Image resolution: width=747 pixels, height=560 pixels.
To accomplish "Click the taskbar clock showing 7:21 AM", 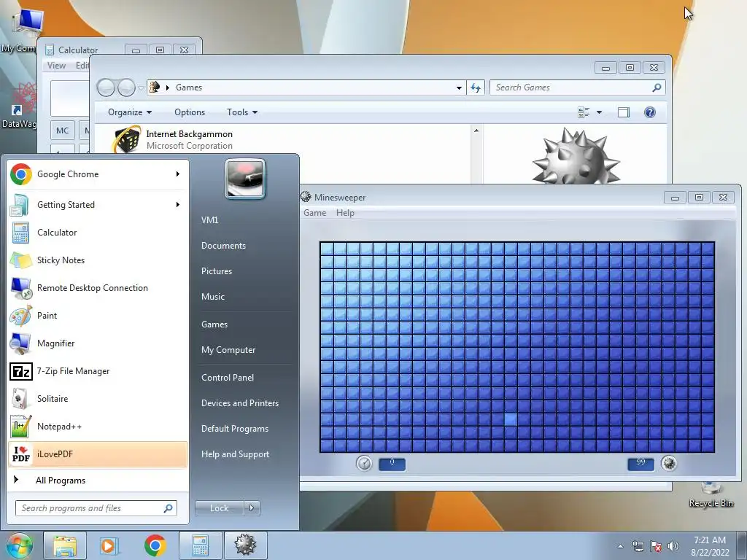I will 710,546.
